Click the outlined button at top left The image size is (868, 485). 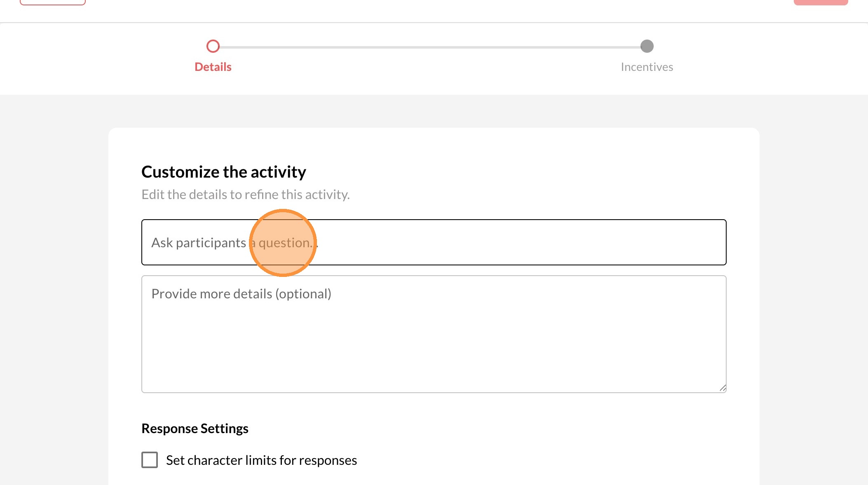click(x=53, y=2)
